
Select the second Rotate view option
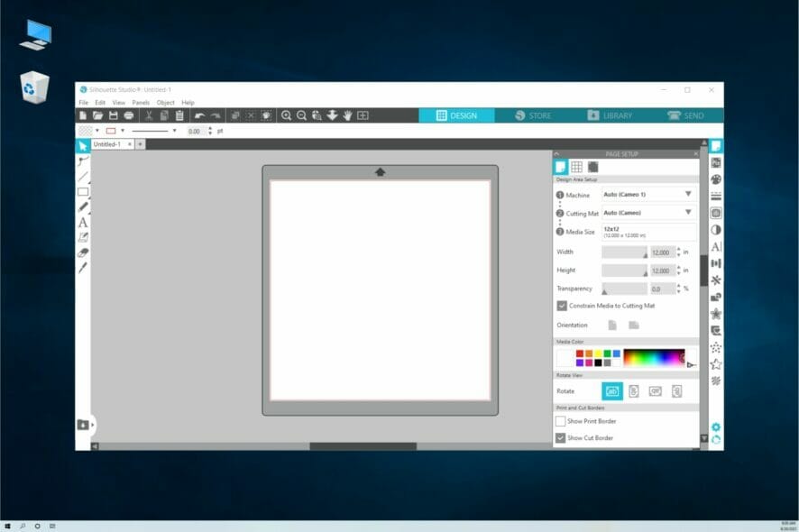point(633,391)
